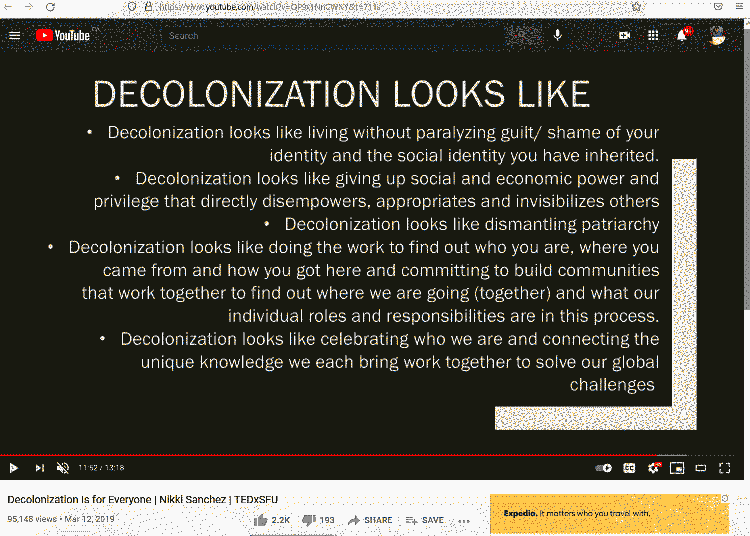Open the YouTube hamburger guide menu
The image size is (750, 536).
tap(14, 35)
